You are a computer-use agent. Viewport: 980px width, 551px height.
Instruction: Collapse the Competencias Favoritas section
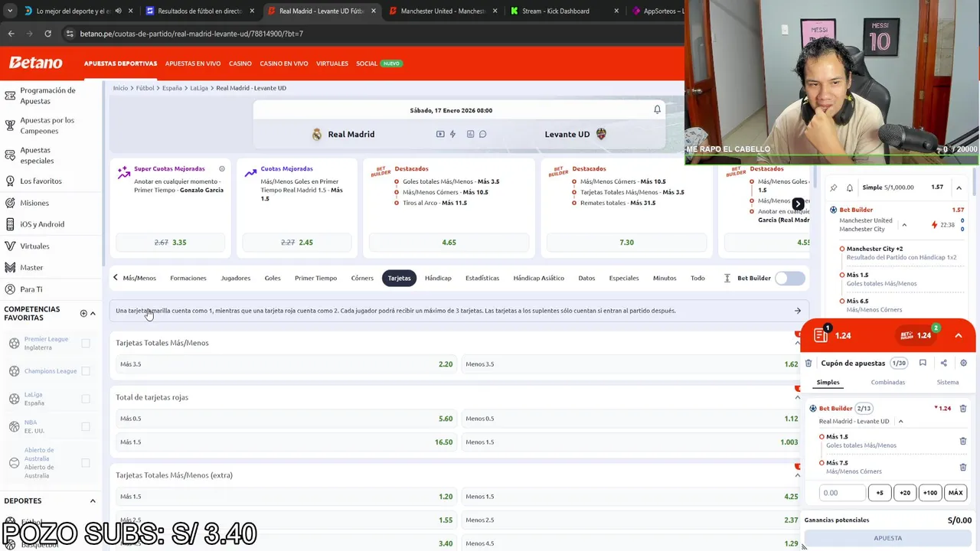tap(93, 313)
